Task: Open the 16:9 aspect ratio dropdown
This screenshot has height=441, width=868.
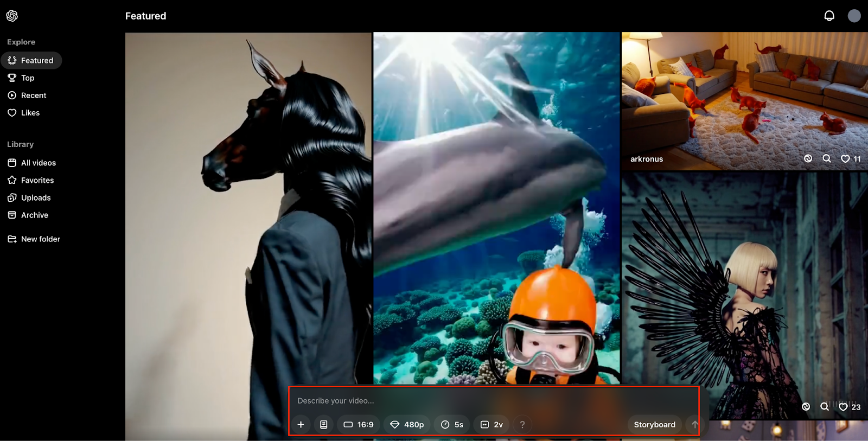Action: pyautogui.click(x=359, y=424)
